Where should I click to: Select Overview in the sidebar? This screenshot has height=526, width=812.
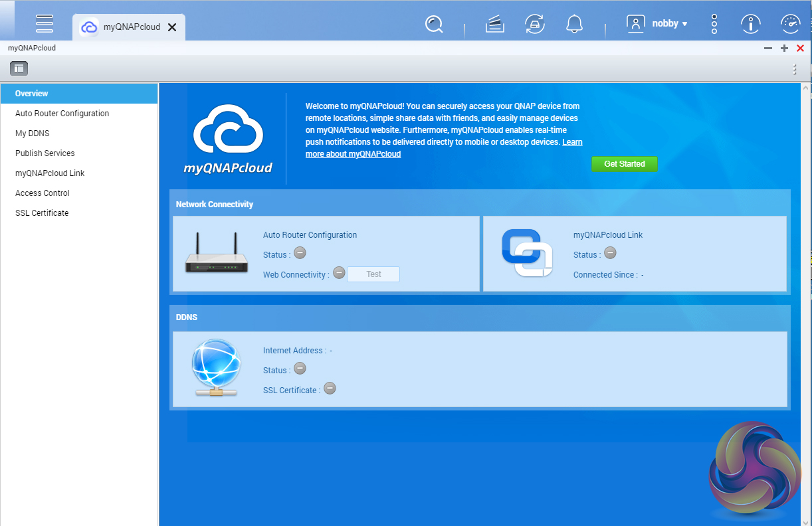coord(79,94)
